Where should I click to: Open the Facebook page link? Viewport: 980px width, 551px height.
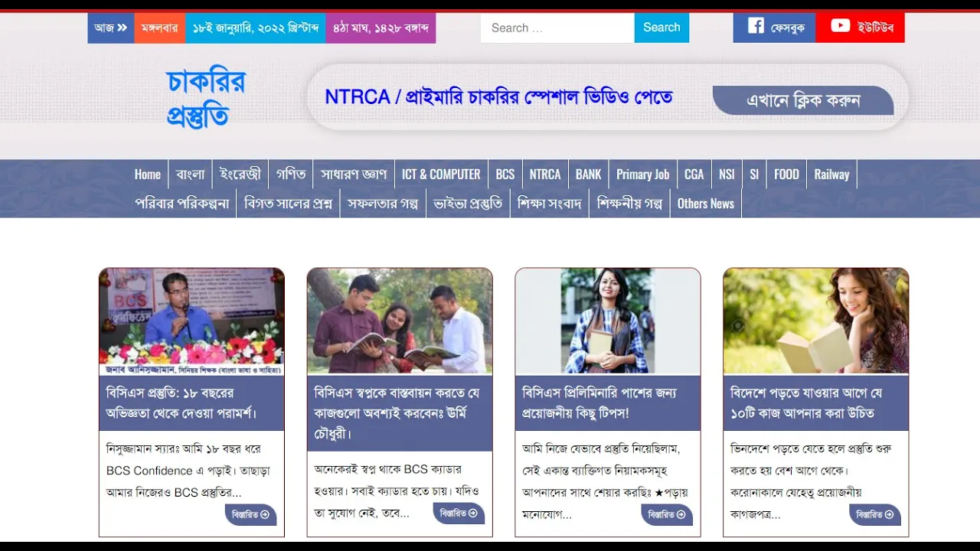pyautogui.click(x=774, y=28)
